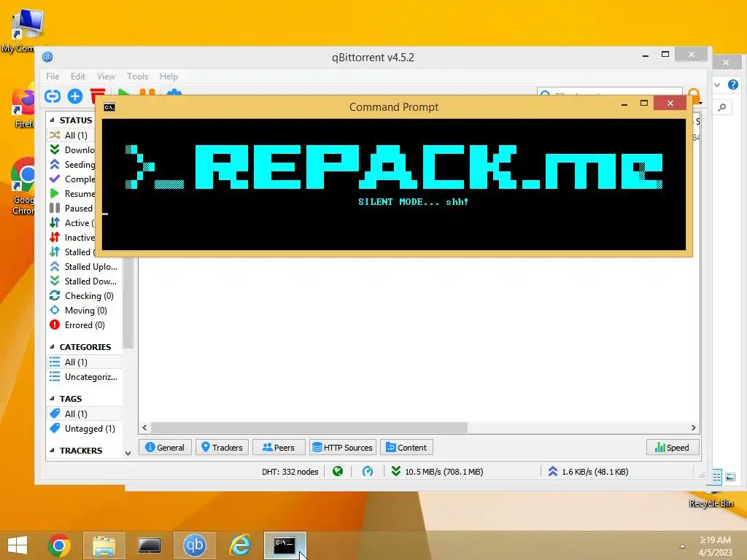Open the File menu
The height and width of the screenshot is (560, 747).
pos(53,76)
